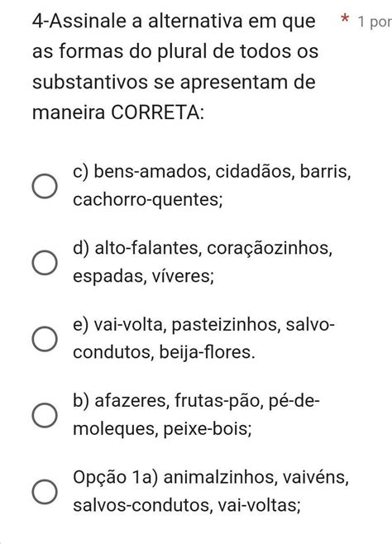The width and height of the screenshot is (392, 544).
Task: Pick radio button for Opção 1a) animalzinhos
Action: (x=45, y=492)
